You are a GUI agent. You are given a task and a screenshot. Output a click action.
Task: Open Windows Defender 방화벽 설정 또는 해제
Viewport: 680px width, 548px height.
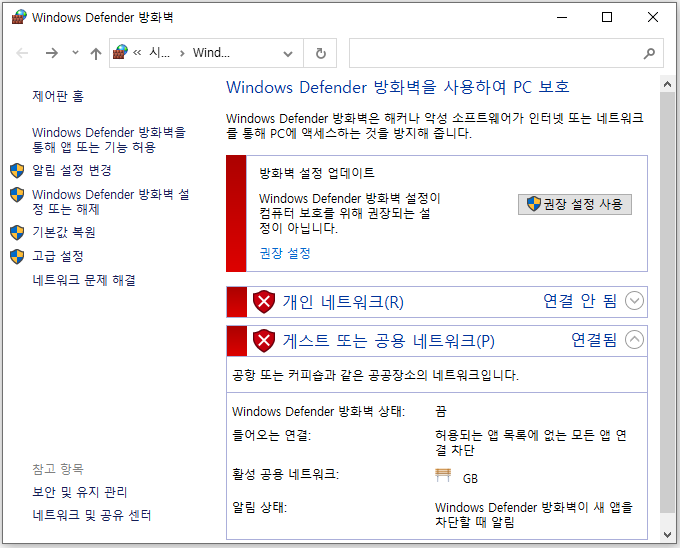(x=111, y=202)
